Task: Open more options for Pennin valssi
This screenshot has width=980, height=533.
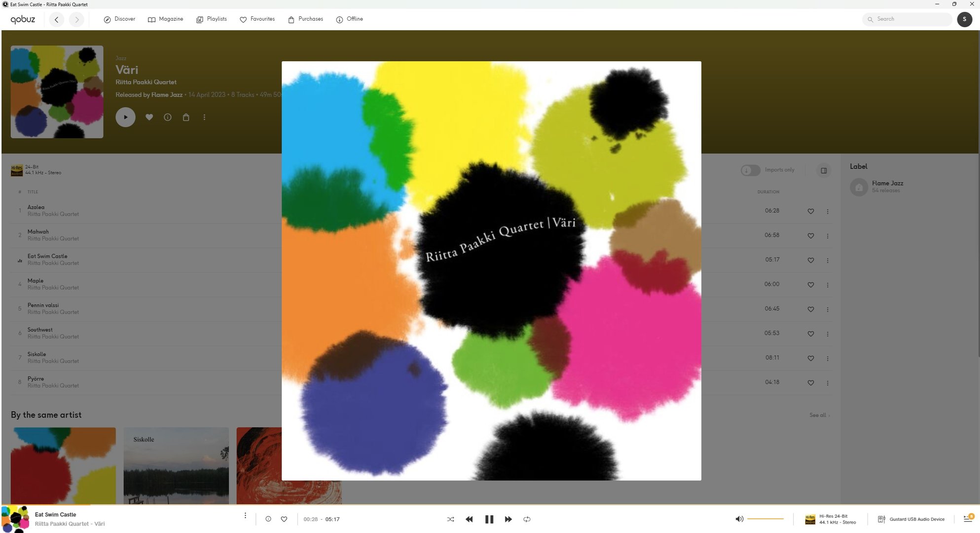Action: coord(828,309)
